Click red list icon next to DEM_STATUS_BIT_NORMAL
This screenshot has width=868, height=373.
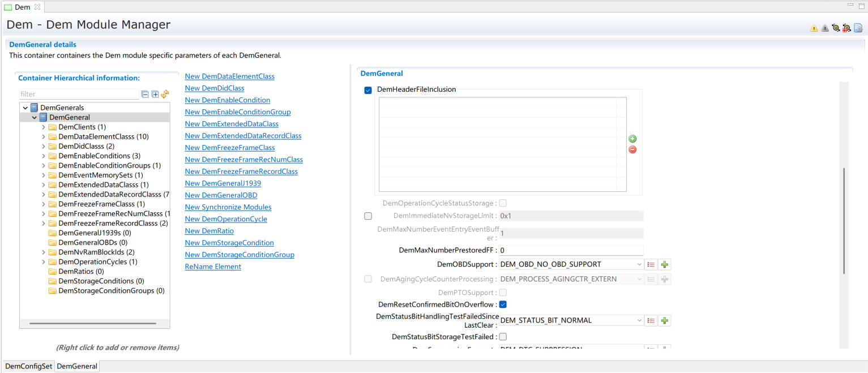[x=651, y=320]
